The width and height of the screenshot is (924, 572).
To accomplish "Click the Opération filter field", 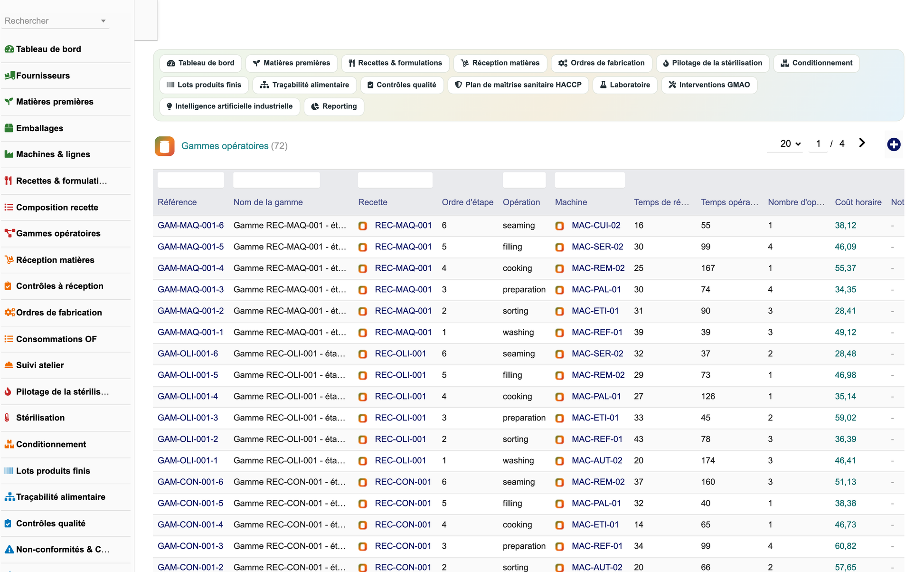I will coord(524,180).
